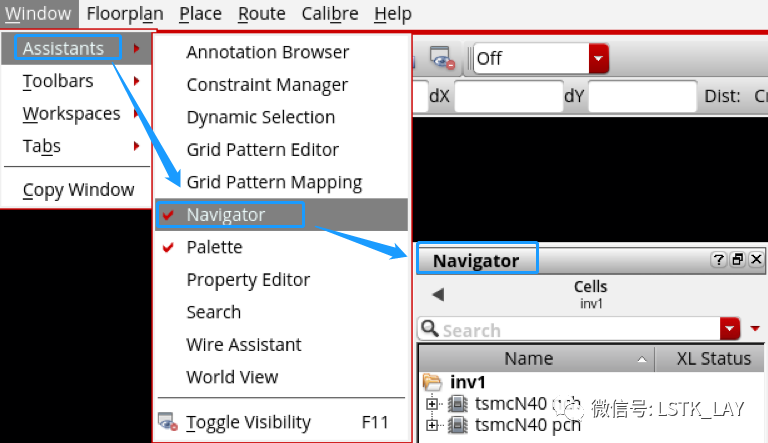Open the Workspaces submenu
The image size is (768, 443).
pos(76,113)
